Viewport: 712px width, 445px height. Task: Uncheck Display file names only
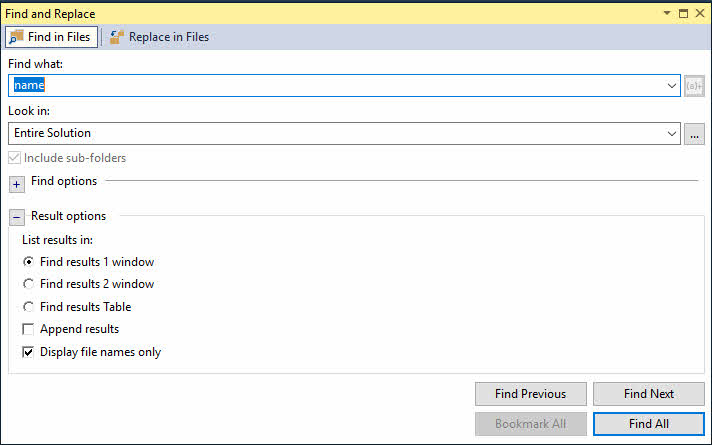(x=29, y=352)
